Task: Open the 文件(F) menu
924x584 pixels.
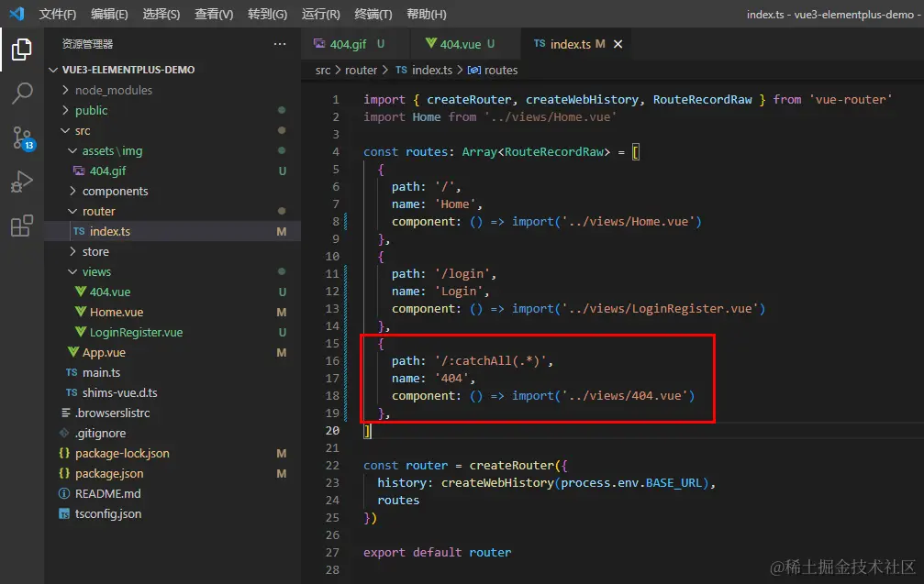Action: (57, 14)
